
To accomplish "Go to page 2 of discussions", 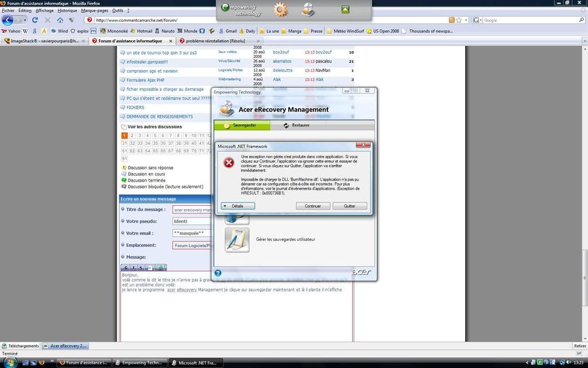I will click(x=132, y=136).
